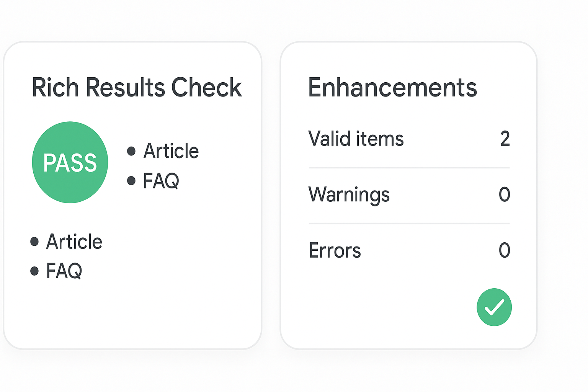Click the bullet dot before Article below PASS

[34, 242]
